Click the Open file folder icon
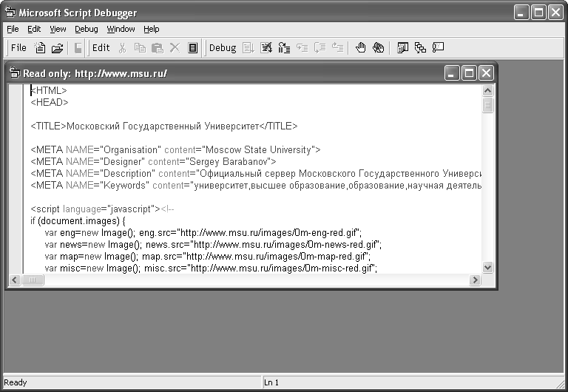The image size is (568, 392). (x=57, y=48)
